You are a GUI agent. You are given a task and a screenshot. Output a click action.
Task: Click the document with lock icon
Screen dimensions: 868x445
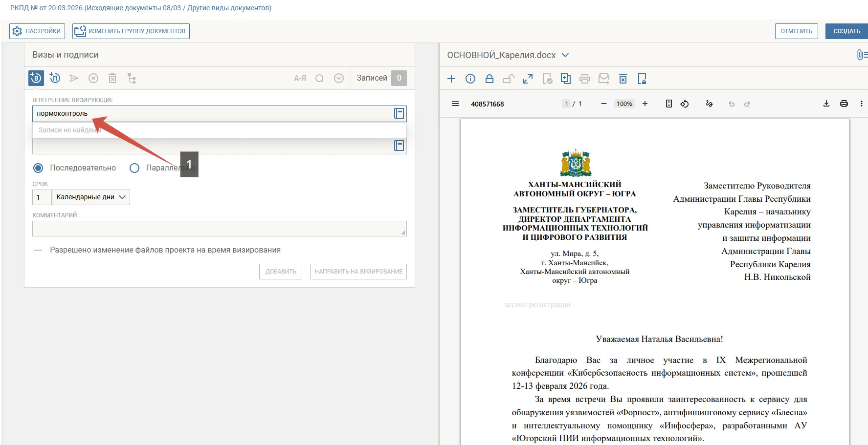tap(642, 79)
